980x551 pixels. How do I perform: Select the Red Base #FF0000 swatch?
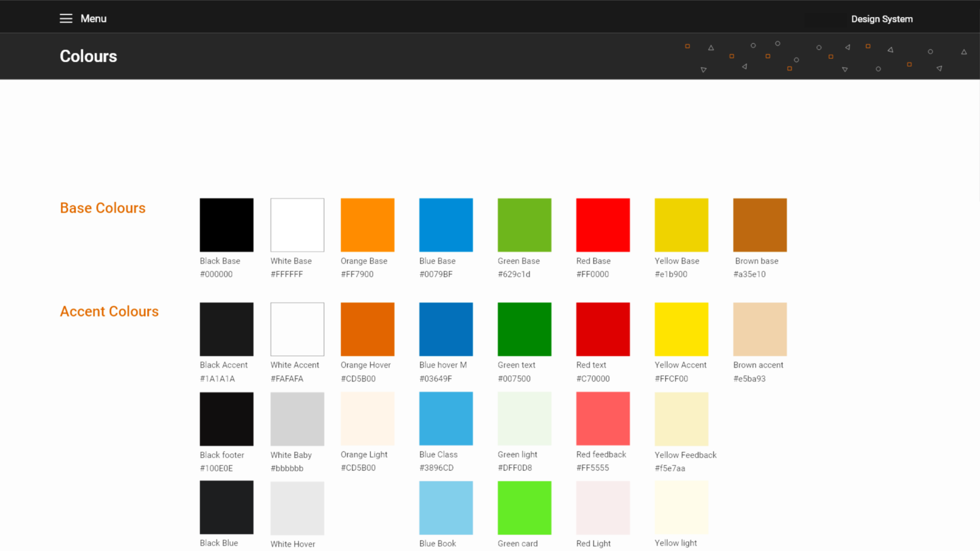pyautogui.click(x=602, y=224)
